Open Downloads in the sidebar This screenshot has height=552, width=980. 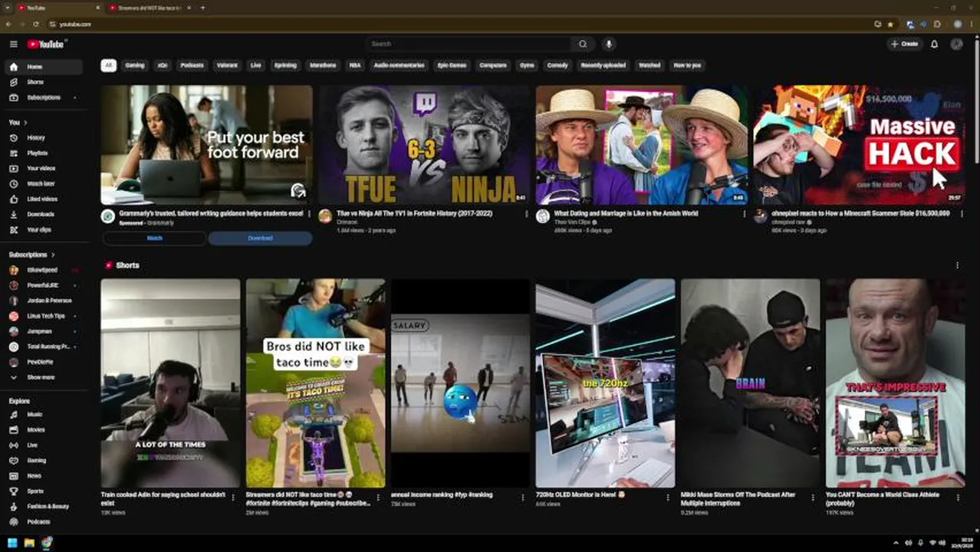tap(44, 215)
